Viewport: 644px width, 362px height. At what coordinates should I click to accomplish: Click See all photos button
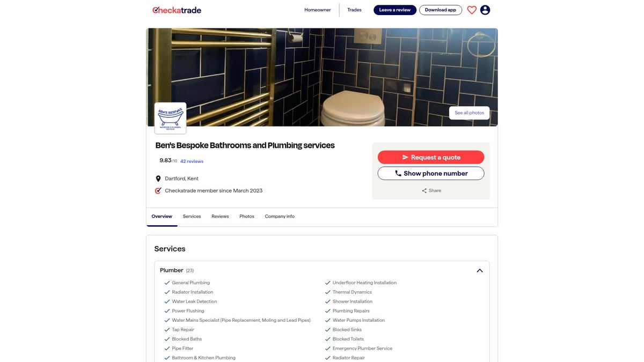pos(469,113)
